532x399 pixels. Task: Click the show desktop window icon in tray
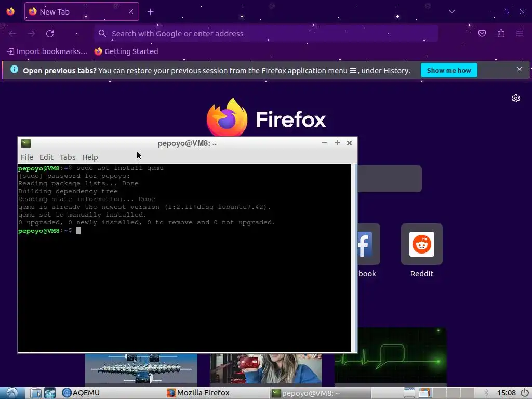tap(409, 393)
